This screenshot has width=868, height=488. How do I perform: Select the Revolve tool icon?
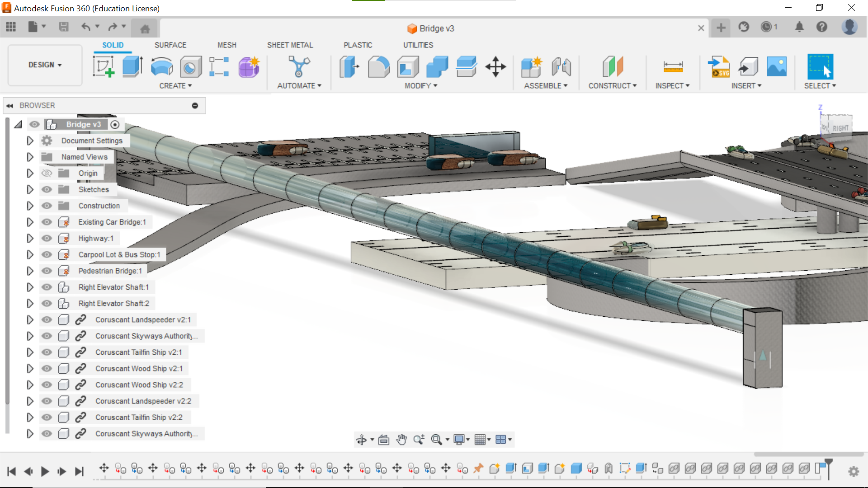(162, 67)
